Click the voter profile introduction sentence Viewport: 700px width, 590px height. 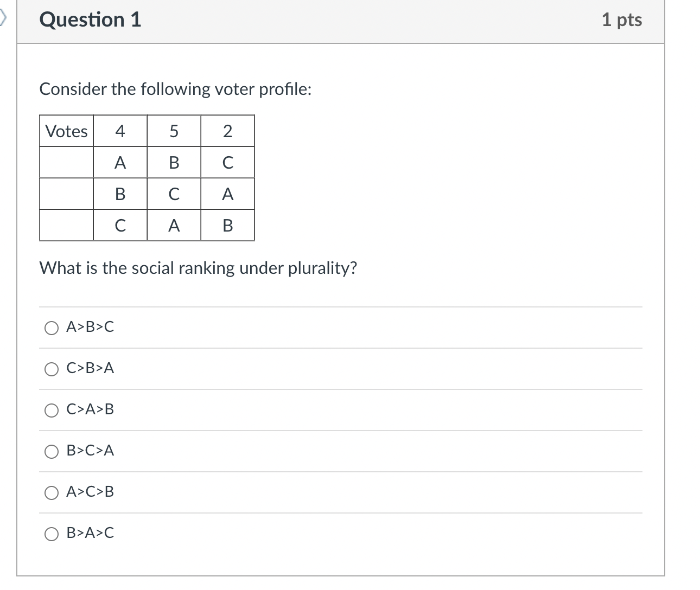click(x=176, y=89)
